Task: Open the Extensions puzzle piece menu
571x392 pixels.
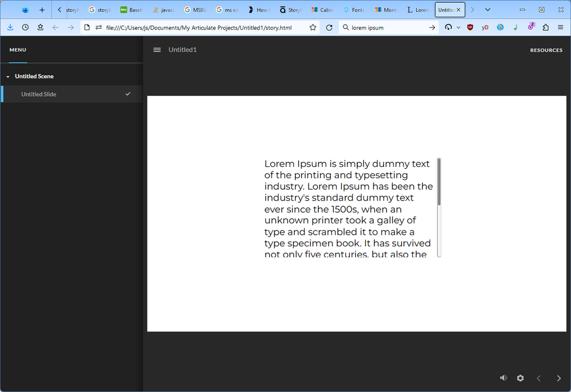Action: 545,27
